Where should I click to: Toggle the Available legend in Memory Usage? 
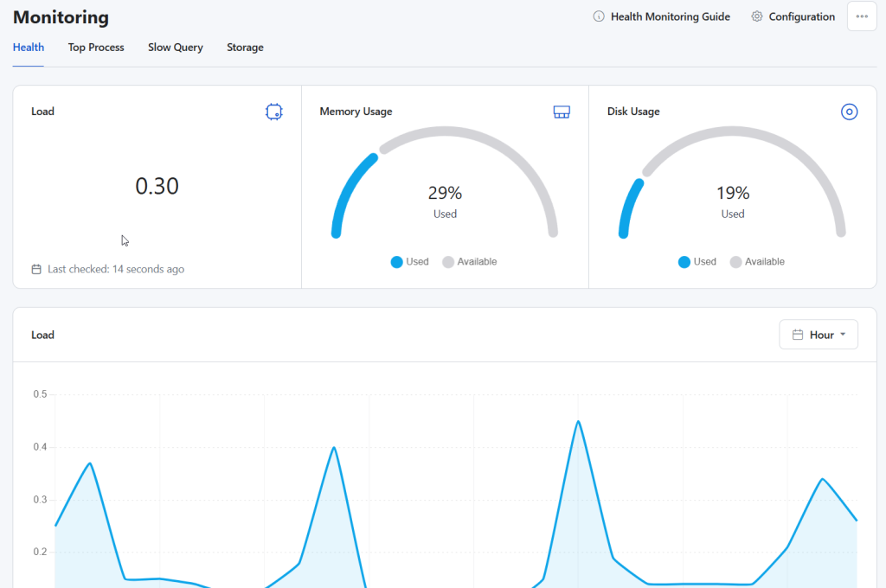470,262
